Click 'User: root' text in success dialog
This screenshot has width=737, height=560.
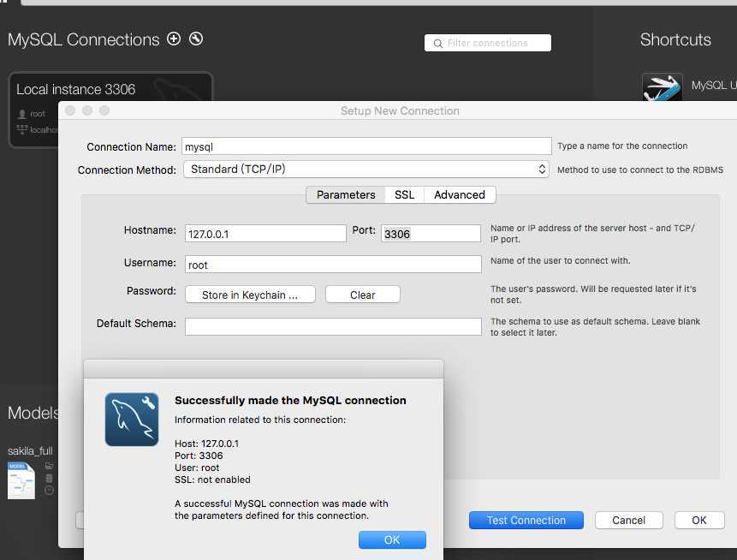pyautogui.click(x=197, y=468)
